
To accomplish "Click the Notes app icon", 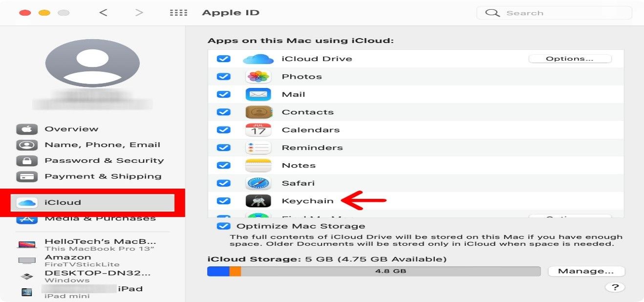I will (258, 165).
